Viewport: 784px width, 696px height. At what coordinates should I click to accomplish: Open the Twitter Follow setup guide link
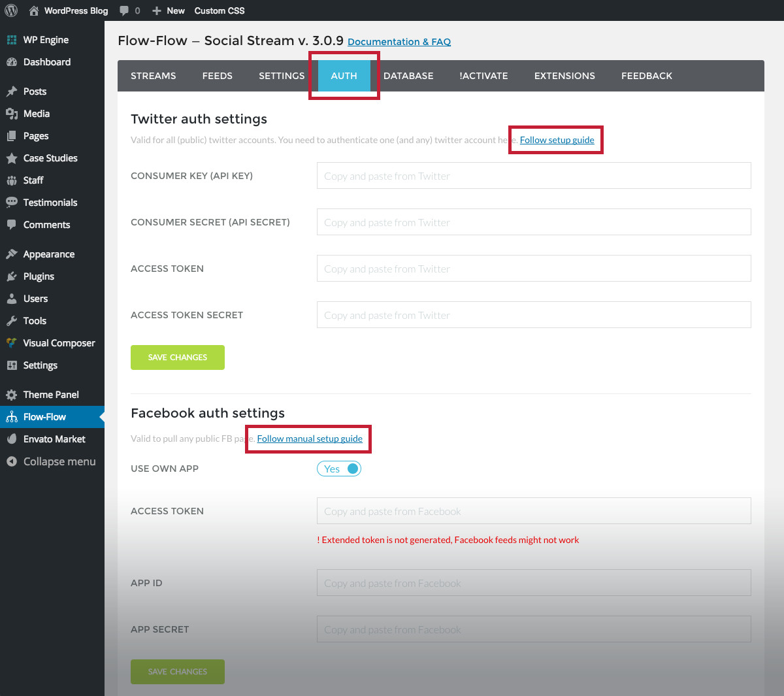click(x=557, y=140)
